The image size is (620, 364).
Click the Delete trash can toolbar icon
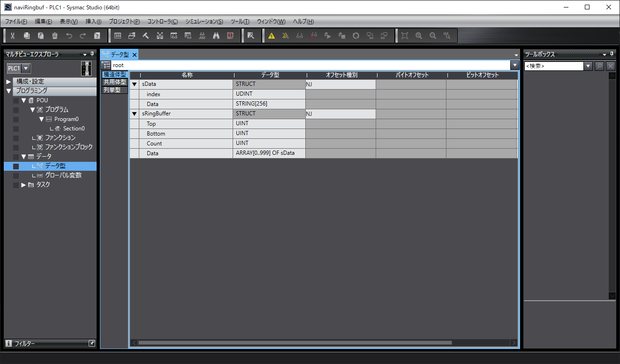coord(55,36)
